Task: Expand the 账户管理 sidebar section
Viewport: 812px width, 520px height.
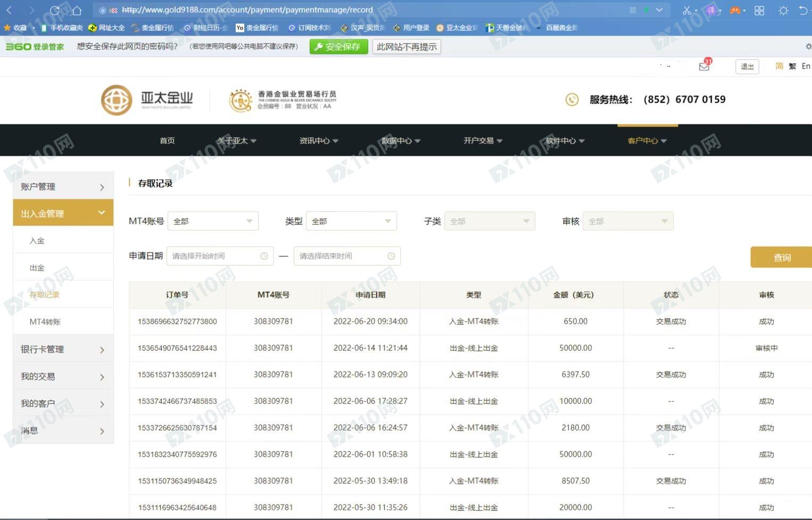Action: tap(63, 186)
